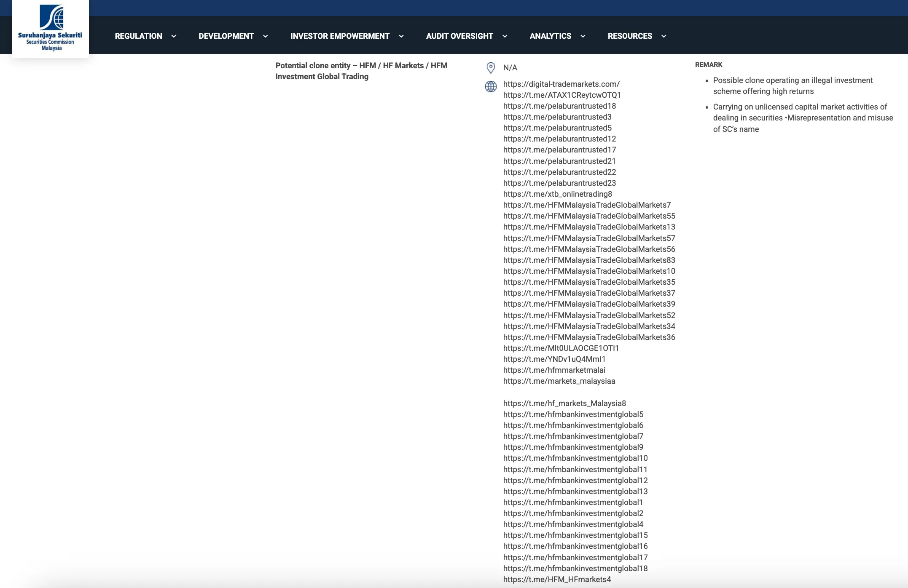Select the hfmbankinvestmentglobal15 URL
Screen dimensions: 908x588
[x=575, y=535]
